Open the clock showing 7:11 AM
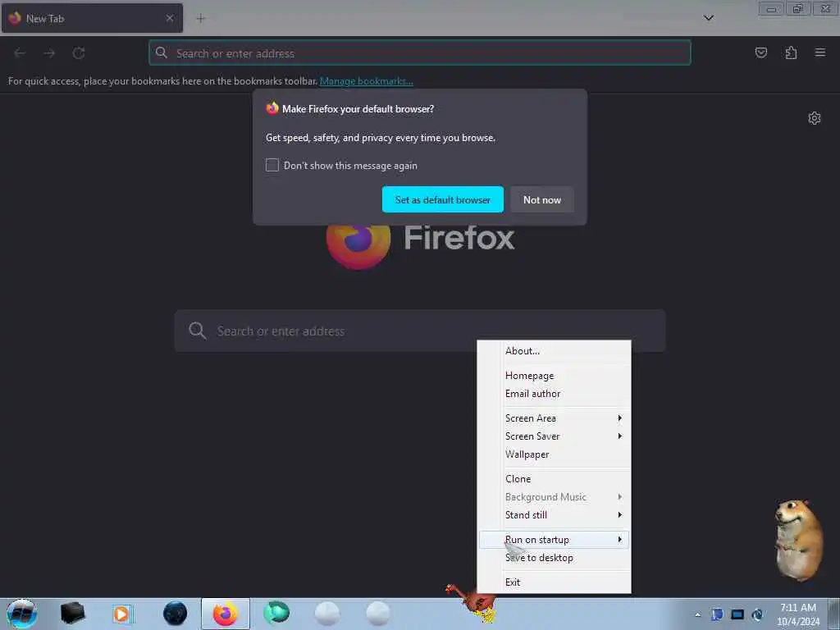This screenshot has width=840, height=630. (797, 614)
